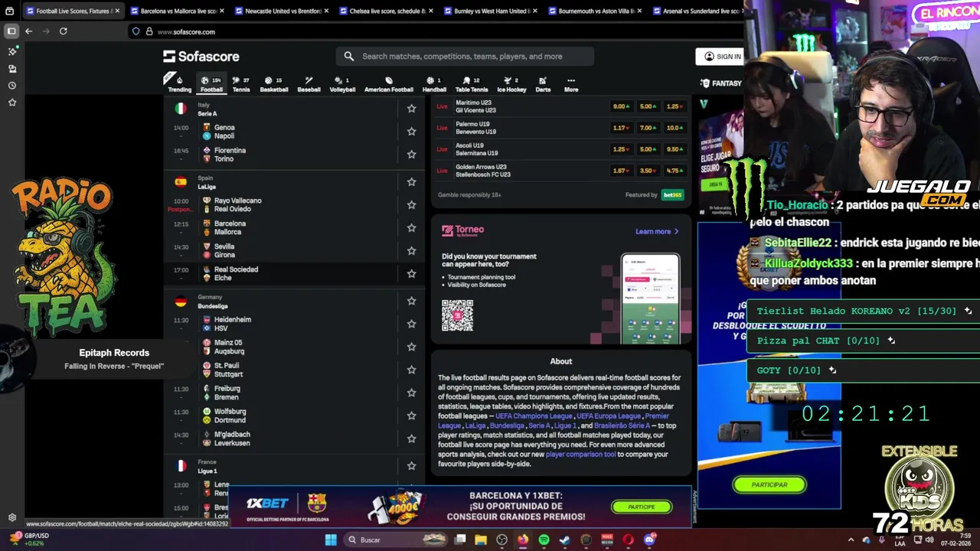Screen dimensions: 980x551
Task: Open Steam from the taskbar
Action: tap(564, 540)
